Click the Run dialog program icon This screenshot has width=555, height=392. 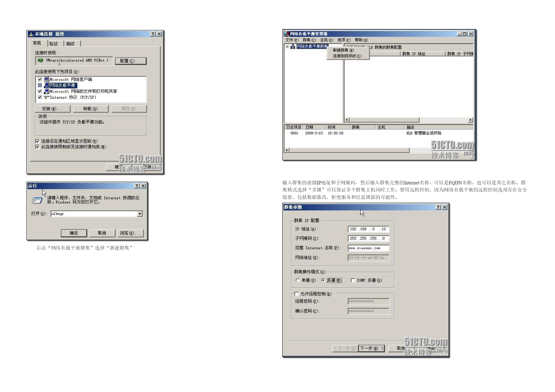pyautogui.click(x=37, y=200)
